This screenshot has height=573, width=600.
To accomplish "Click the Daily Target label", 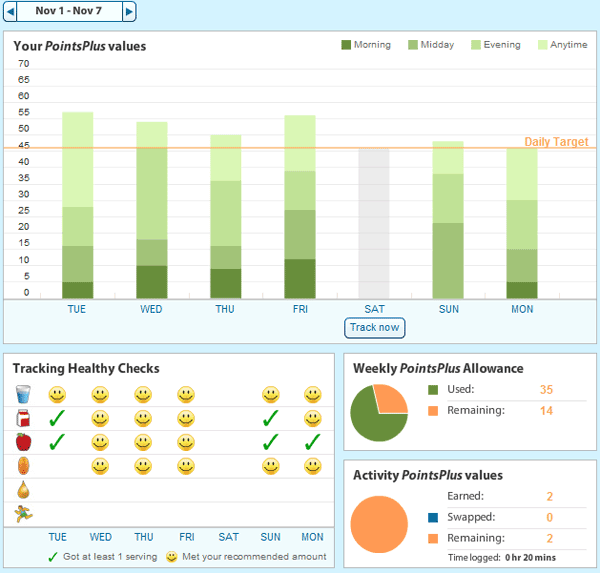I will click(x=556, y=142).
